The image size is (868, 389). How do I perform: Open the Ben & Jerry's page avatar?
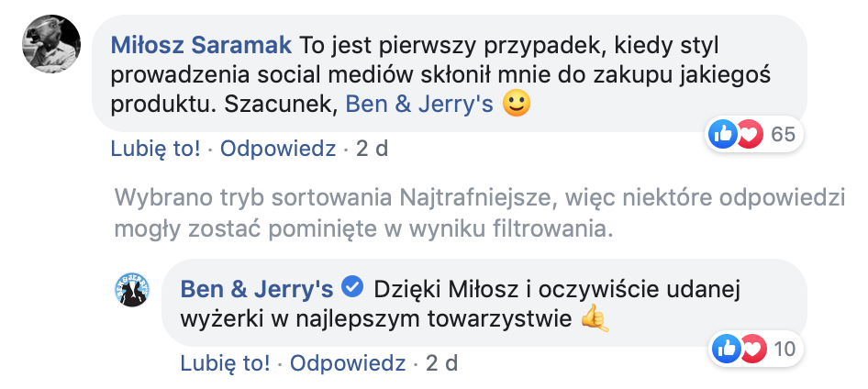pos(133,288)
